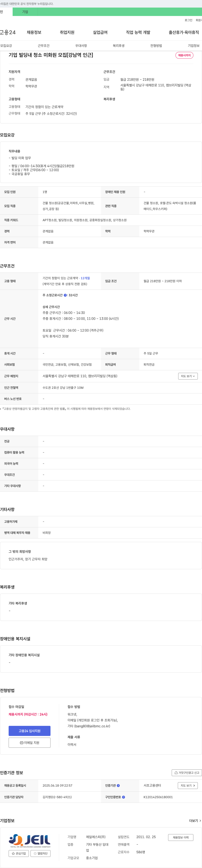Open the 실업급여 menu
202x868 pixels.
[x=100, y=32]
